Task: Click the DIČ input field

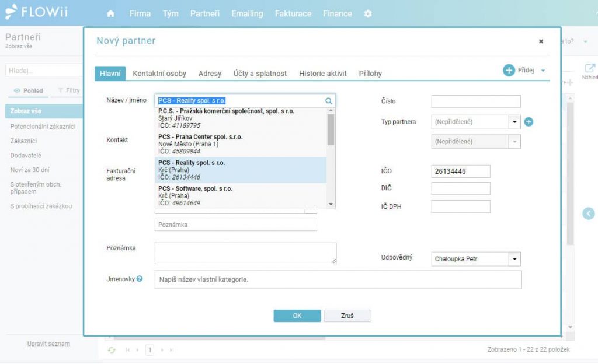Action: click(x=461, y=188)
